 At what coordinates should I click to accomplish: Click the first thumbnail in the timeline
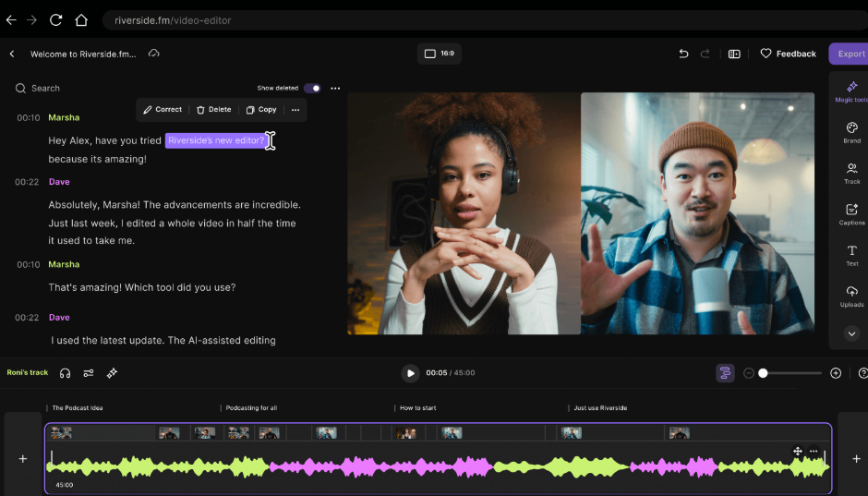[62, 433]
